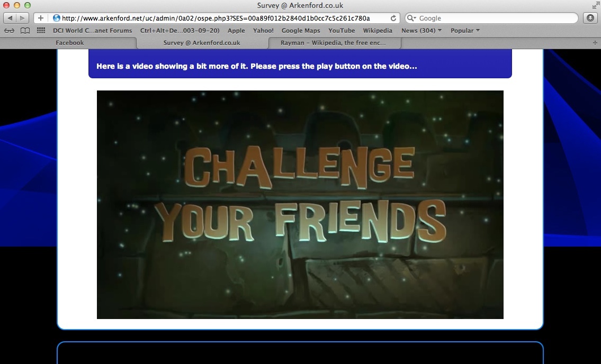Click the URL address field
The height and width of the screenshot is (364, 601).
(x=222, y=18)
